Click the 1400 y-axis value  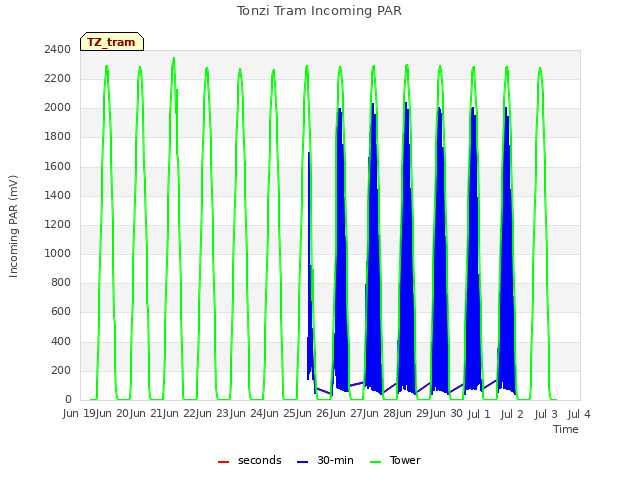[x=58, y=196]
